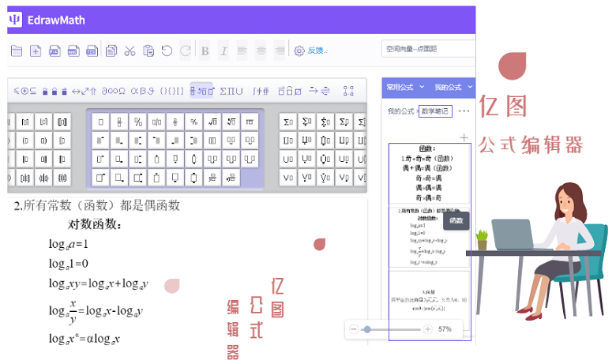Open the Greek letters group (αβϑ)
The height and width of the screenshot is (364, 616).
coord(142,91)
